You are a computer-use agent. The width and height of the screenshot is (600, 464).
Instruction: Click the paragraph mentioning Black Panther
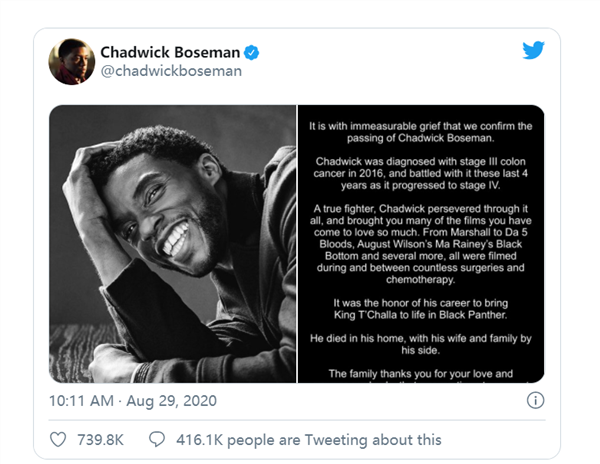tap(419, 306)
